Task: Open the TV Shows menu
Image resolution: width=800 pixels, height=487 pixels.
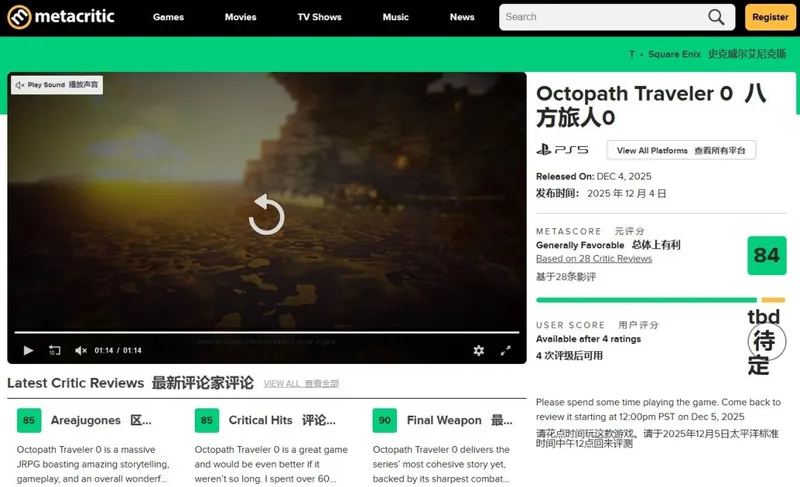Action: coord(319,17)
